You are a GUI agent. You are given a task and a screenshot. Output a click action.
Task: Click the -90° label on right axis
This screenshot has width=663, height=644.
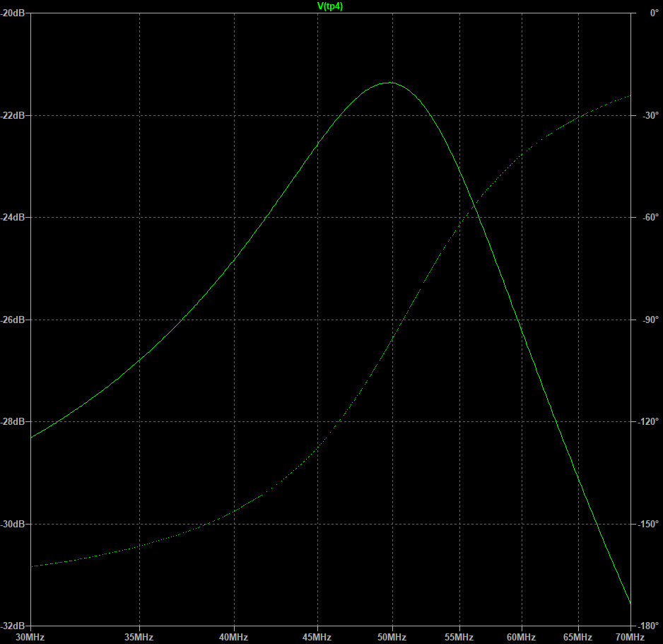(x=650, y=320)
